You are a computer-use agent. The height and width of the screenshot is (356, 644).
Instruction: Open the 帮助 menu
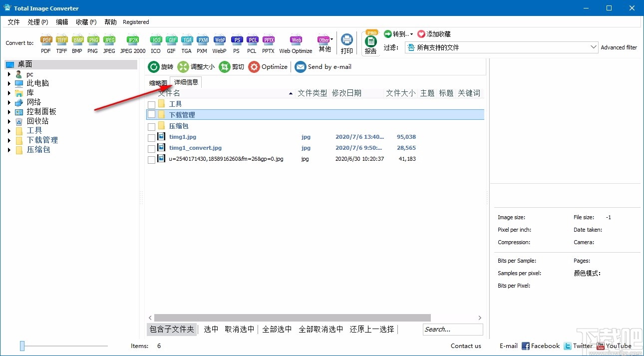pos(110,22)
